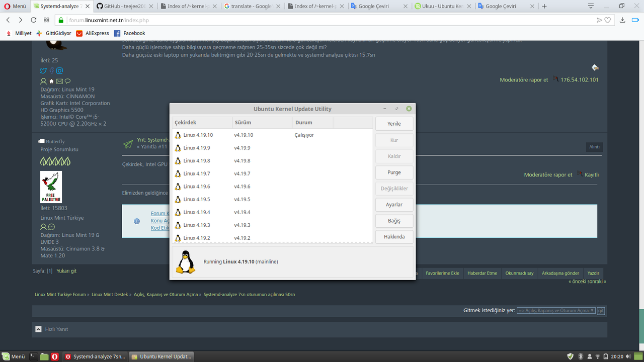Open the Facebook bookmark in the bookmarks bar
The image size is (644, 362).
click(x=129, y=33)
